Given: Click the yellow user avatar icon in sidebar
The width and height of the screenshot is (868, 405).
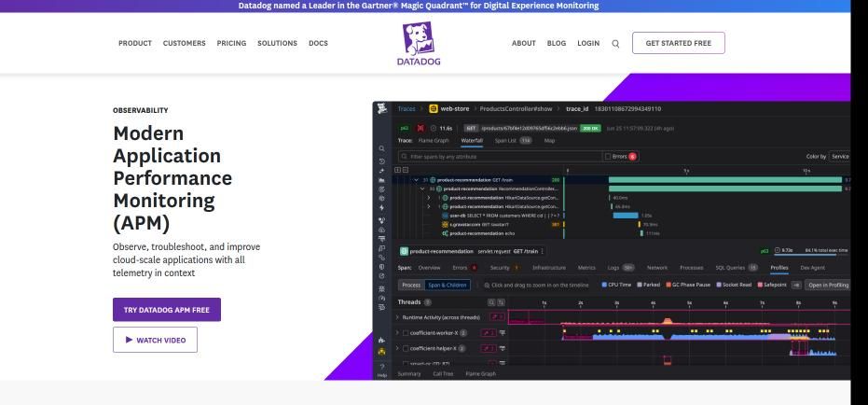Looking at the screenshot, I should pyautogui.click(x=382, y=352).
